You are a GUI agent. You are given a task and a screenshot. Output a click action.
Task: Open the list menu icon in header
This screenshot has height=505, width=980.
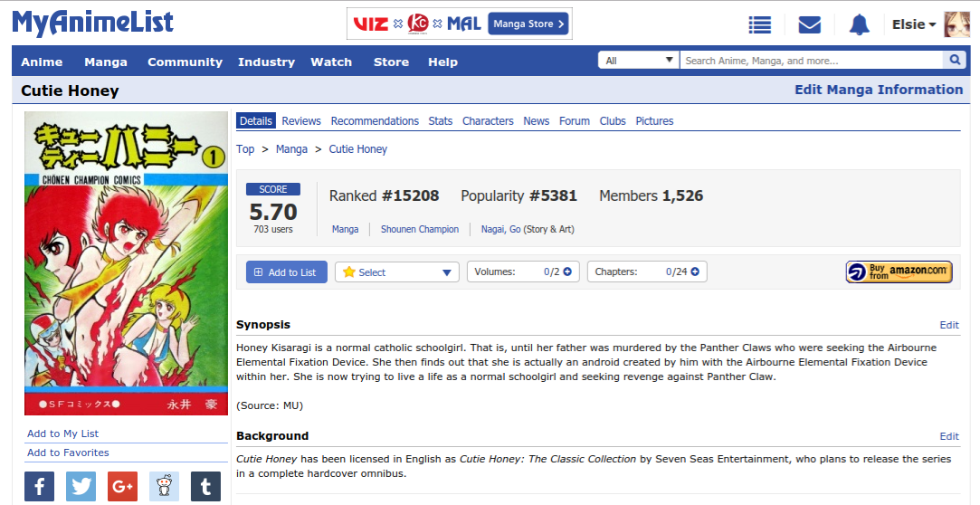point(759,25)
